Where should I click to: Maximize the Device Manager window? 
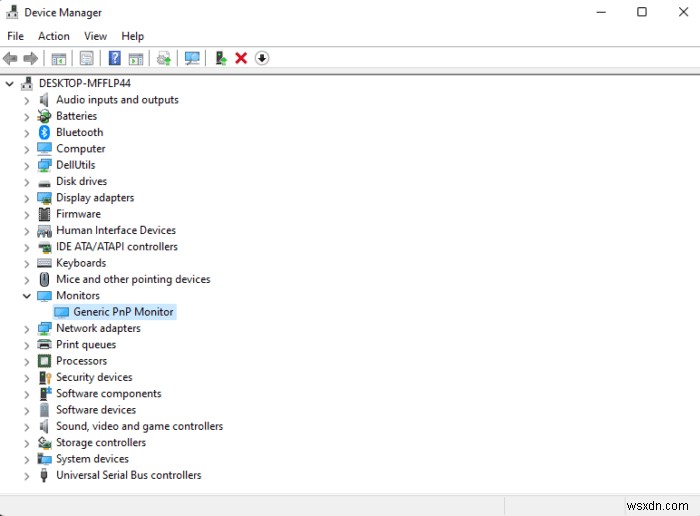coord(642,12)
